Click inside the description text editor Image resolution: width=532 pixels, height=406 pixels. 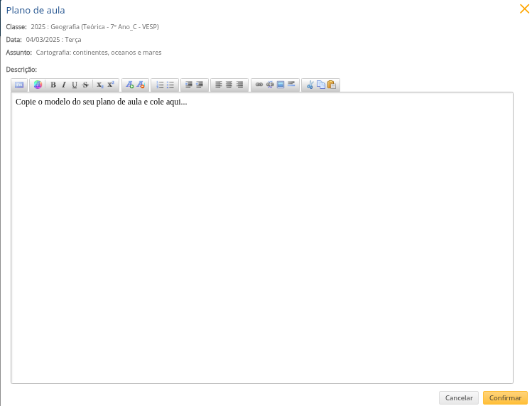coord(262,237)
